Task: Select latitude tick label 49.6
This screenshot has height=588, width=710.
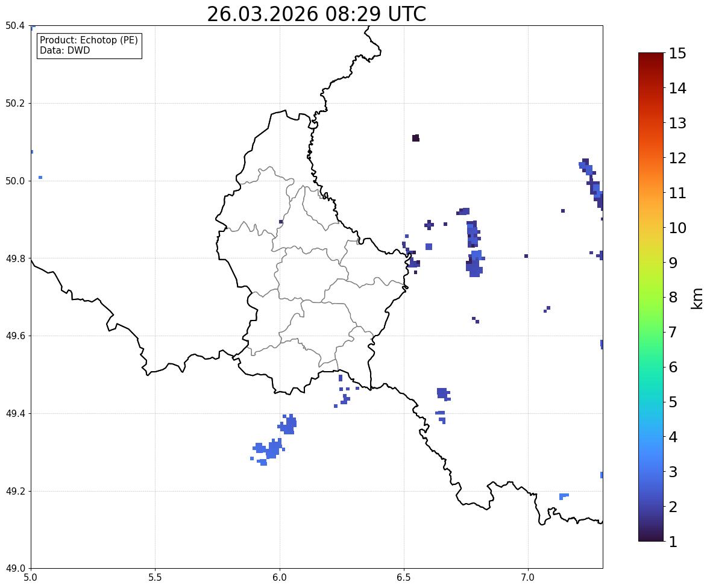Action: tap(15, 336)
